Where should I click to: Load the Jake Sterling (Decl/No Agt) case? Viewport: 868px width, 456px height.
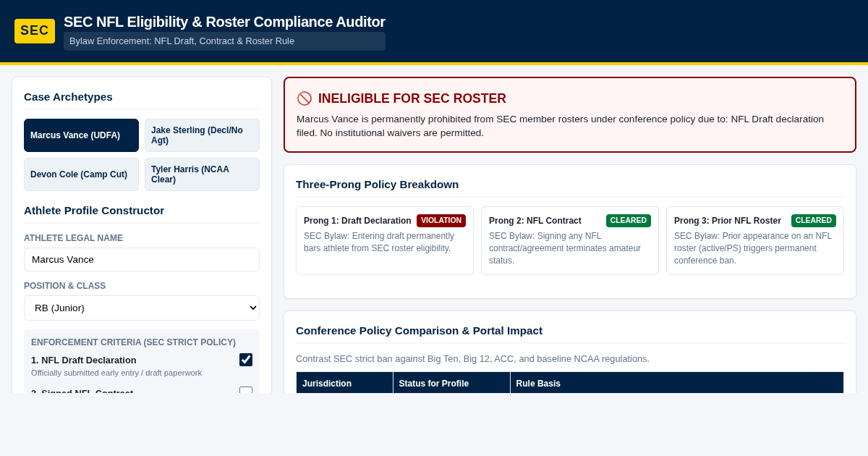point(202,135)
